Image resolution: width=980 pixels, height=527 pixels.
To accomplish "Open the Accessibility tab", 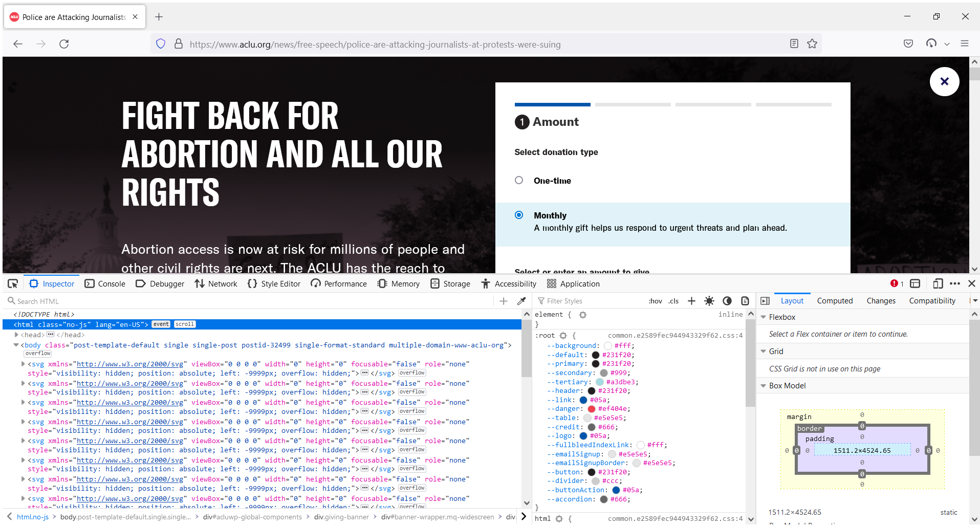I will [x=509, y=283].
